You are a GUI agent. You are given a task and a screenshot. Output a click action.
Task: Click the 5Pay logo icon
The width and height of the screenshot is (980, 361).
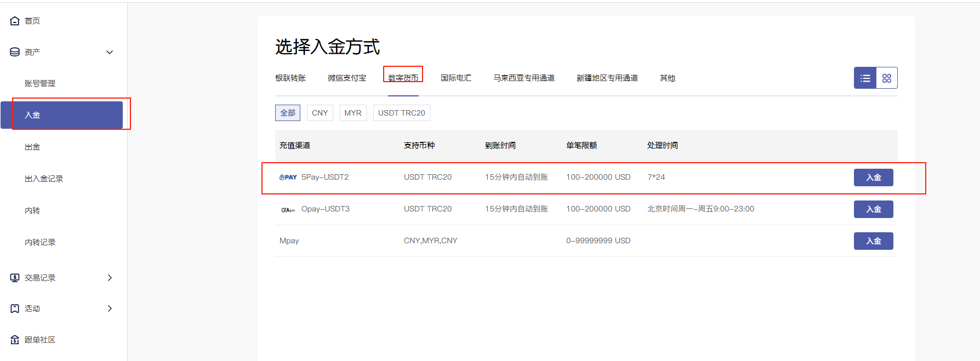coord(288,177)
